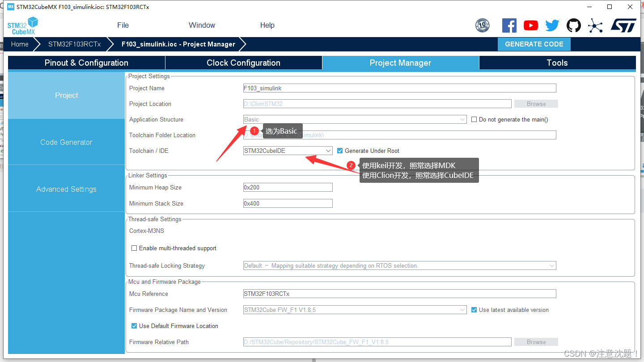
Task: Open the Toolchain / IDE dropdown
Action: coord(288,151)
